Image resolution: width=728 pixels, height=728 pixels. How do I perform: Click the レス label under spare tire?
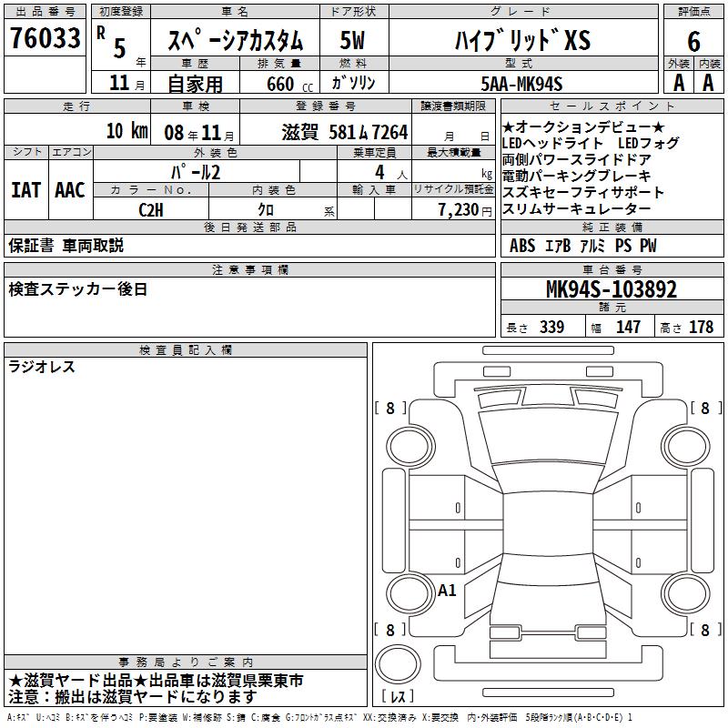coord(398,696)
